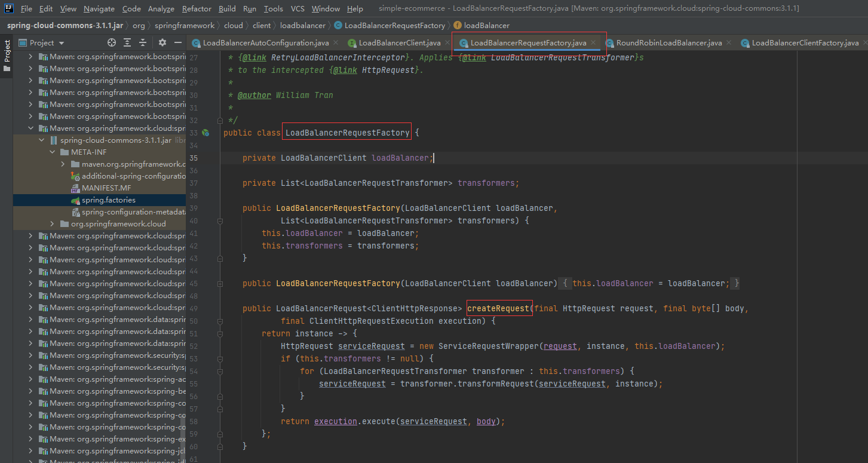
Task: Collapse the META-INF folder
Action: pyautogui.click(x=53, y=152)
